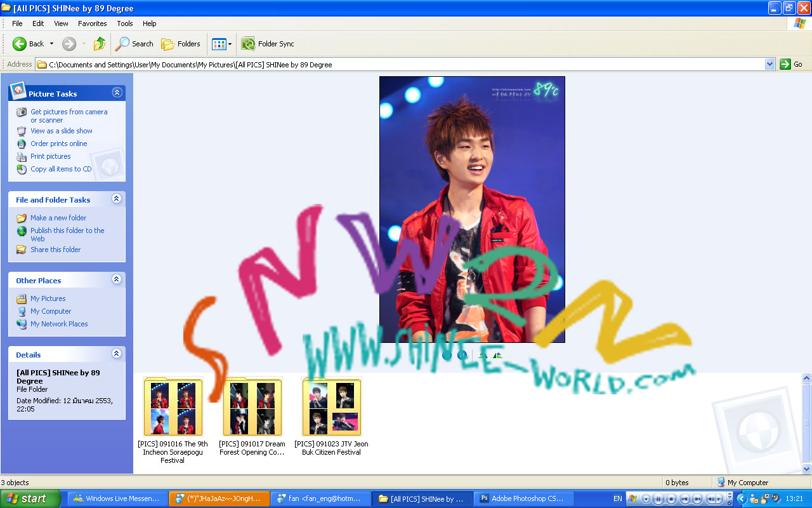Click the camera icon in Picture Tasks
This screenshot has height=508, width=812.
pos(22,112)
